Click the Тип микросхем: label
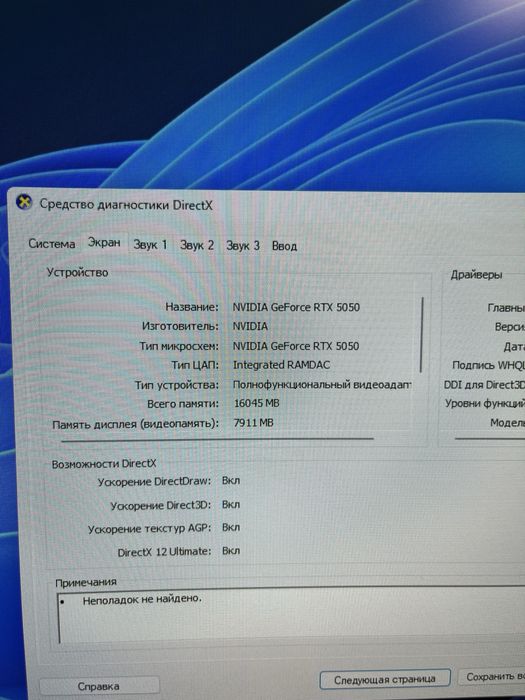 click(x=179, y=346)
